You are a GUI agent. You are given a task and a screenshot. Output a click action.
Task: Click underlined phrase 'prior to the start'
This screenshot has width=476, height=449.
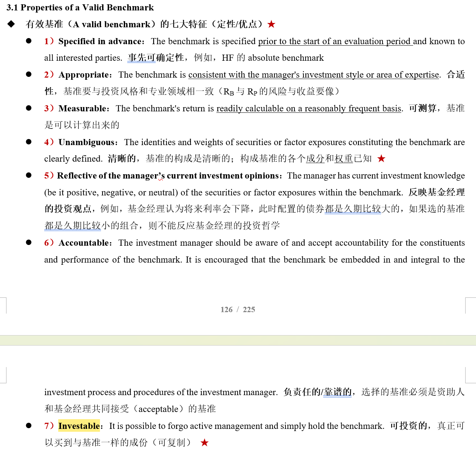(290, 42)
